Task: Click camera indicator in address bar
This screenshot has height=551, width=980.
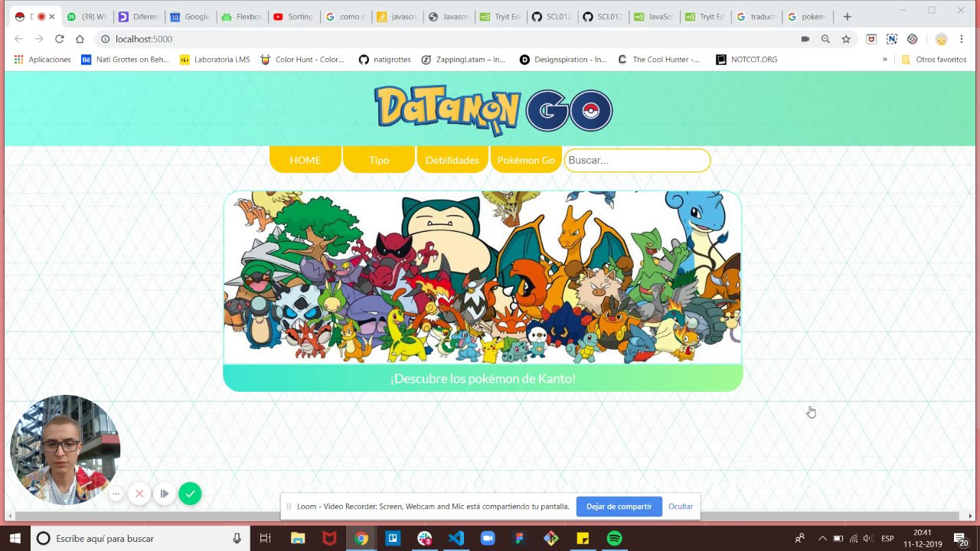Action: [805, 39]
